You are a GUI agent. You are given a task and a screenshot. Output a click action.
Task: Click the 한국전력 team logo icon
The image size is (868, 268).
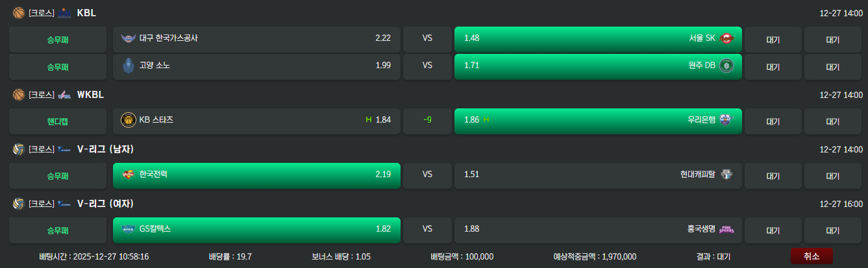coord(128,175)
